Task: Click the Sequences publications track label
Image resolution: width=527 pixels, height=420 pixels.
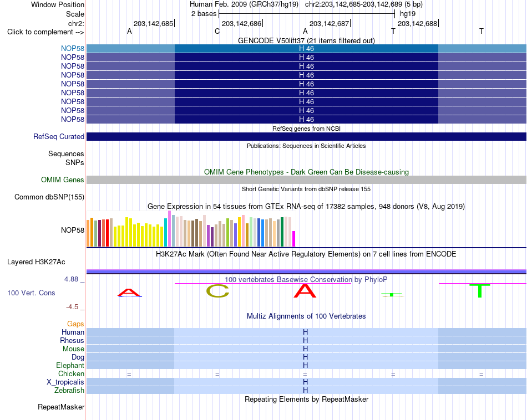Action: click(x=66, y=154)
